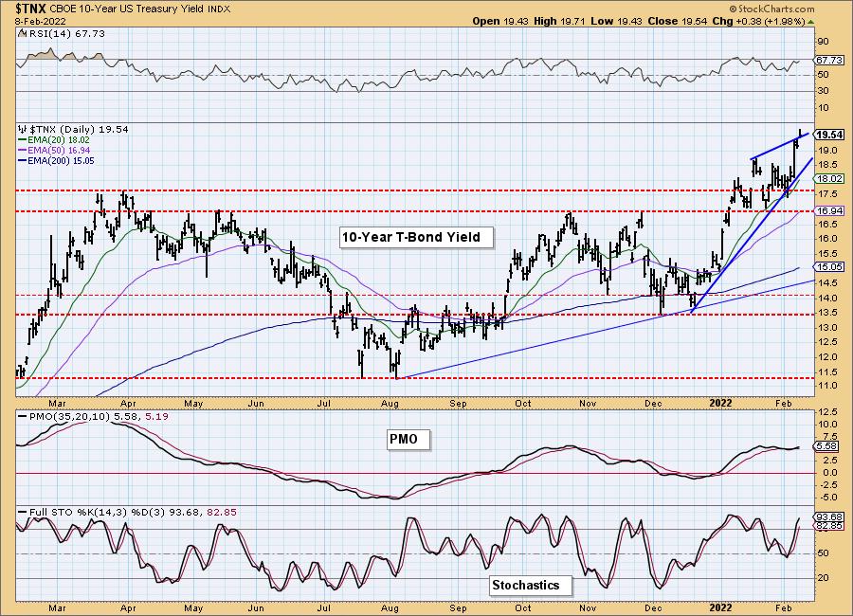Click the 18.02 EMA tag on the right axis
Viewport: 853px width, 616px height.
(829, 178)
